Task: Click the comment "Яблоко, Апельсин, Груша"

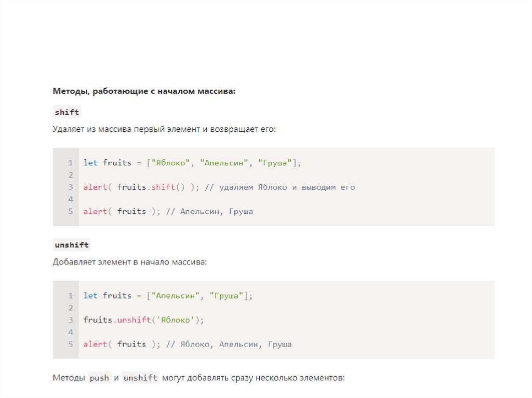Action: (x=236, y=344)
